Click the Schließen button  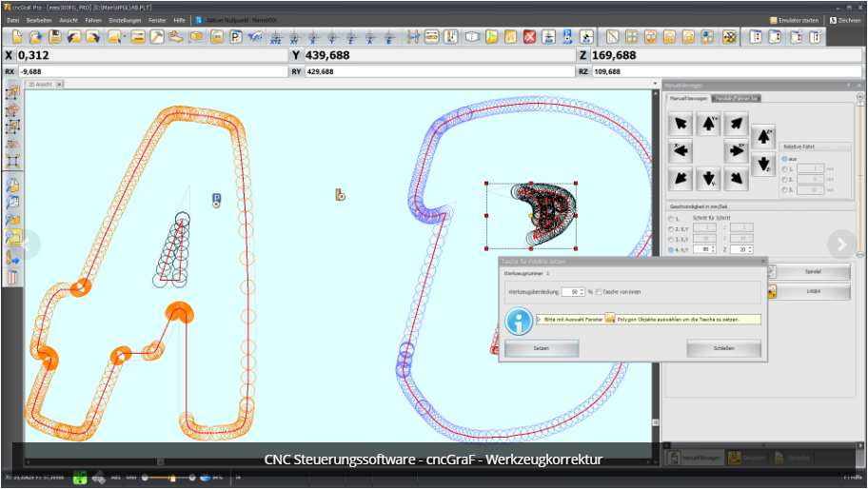pyautogui.click(x=723, y=348)
